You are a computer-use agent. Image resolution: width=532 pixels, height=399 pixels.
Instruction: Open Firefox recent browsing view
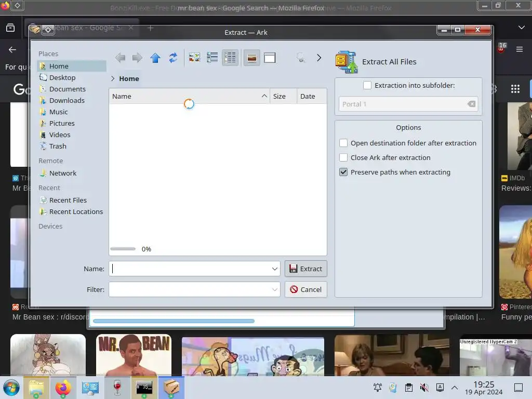click(10, 28)
